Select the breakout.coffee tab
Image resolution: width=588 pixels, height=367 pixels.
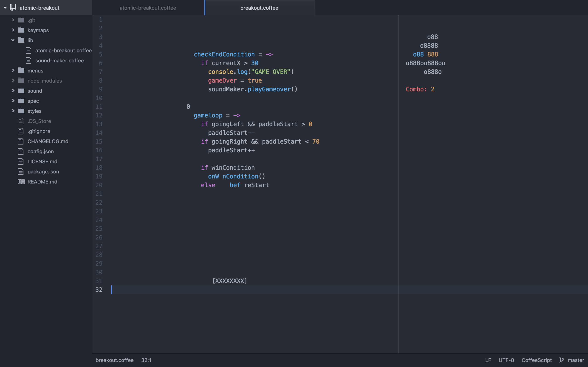click(259, 8)
